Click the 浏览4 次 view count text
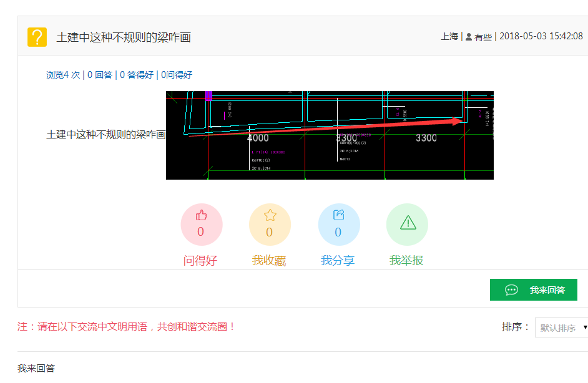 click(x=63, y=75)
